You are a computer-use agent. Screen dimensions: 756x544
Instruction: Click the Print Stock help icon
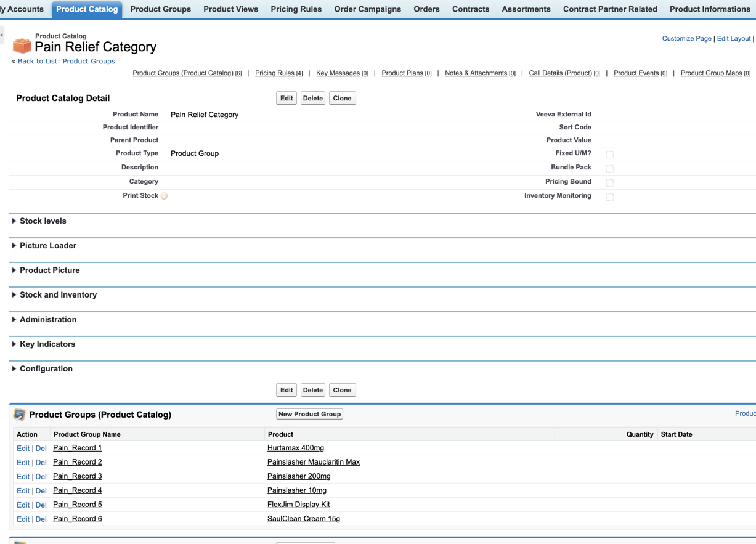click(x=165, y=196)
